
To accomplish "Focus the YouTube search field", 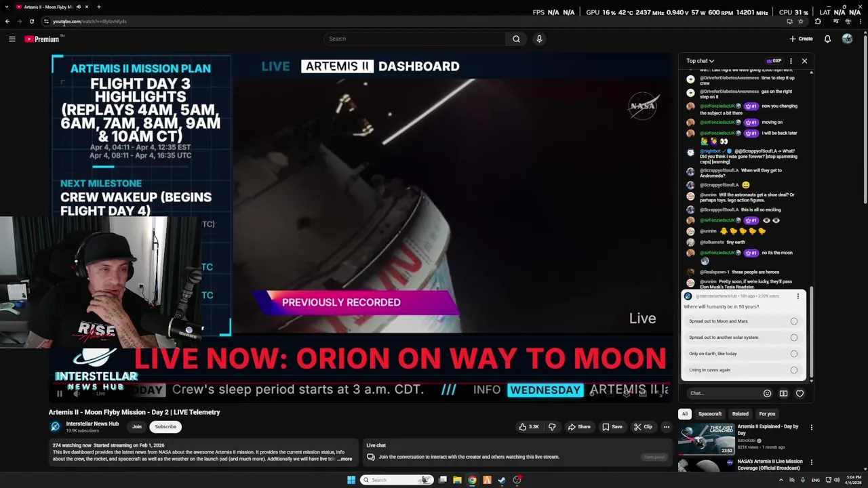I will tap(414, 39).
